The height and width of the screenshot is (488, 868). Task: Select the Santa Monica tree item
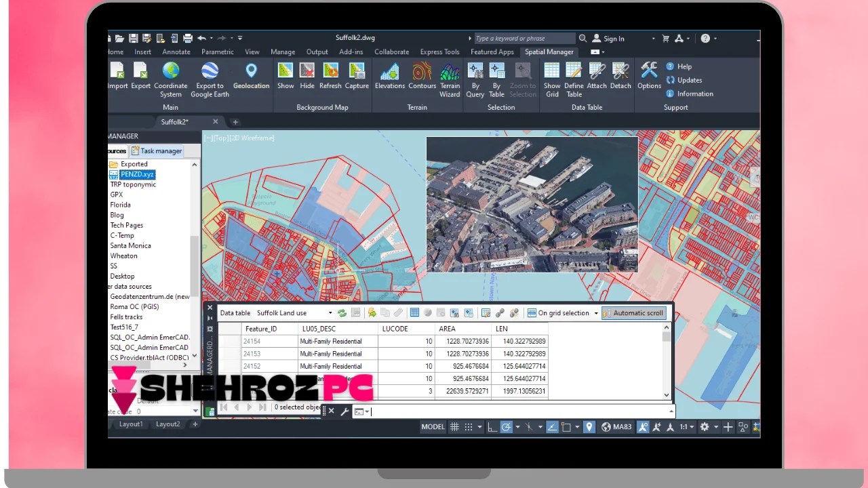tap(131, 245)
